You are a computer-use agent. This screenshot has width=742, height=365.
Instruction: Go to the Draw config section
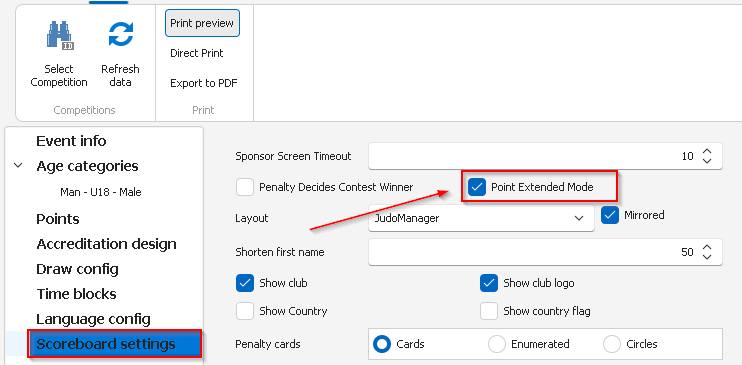(77, 269)
